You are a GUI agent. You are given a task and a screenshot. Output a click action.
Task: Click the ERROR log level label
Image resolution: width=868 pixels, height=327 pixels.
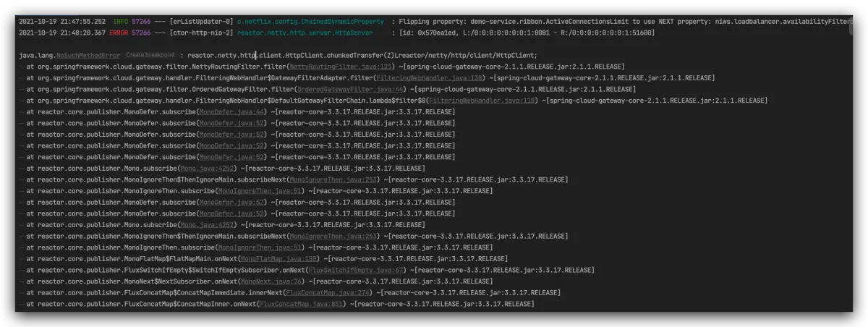click(119, 33)
